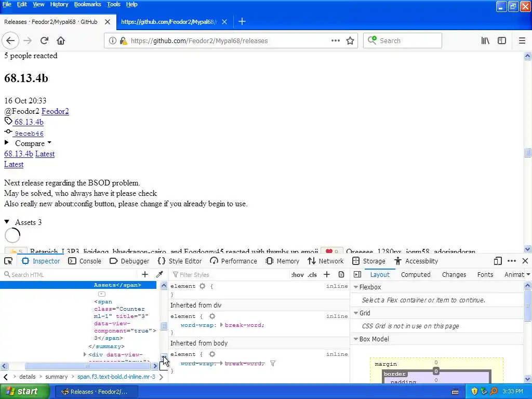
Task: Collapse the Grid section
Action: [x=356, y=313]
